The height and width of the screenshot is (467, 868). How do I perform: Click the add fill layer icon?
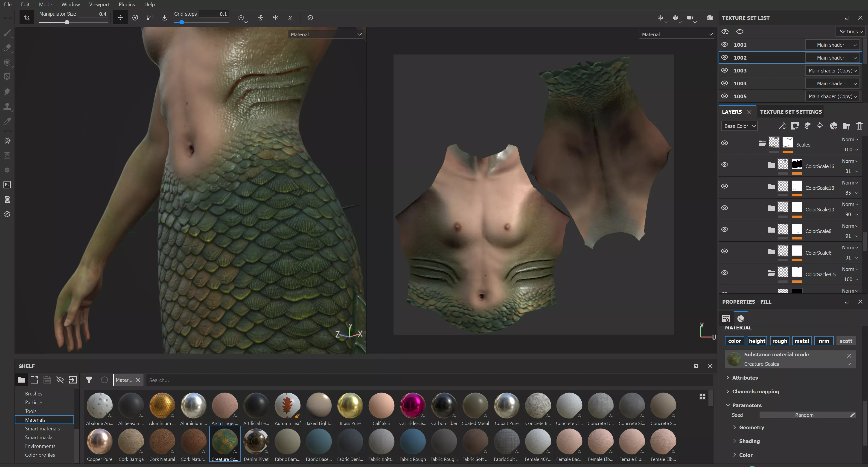click(x=821, y=126)
